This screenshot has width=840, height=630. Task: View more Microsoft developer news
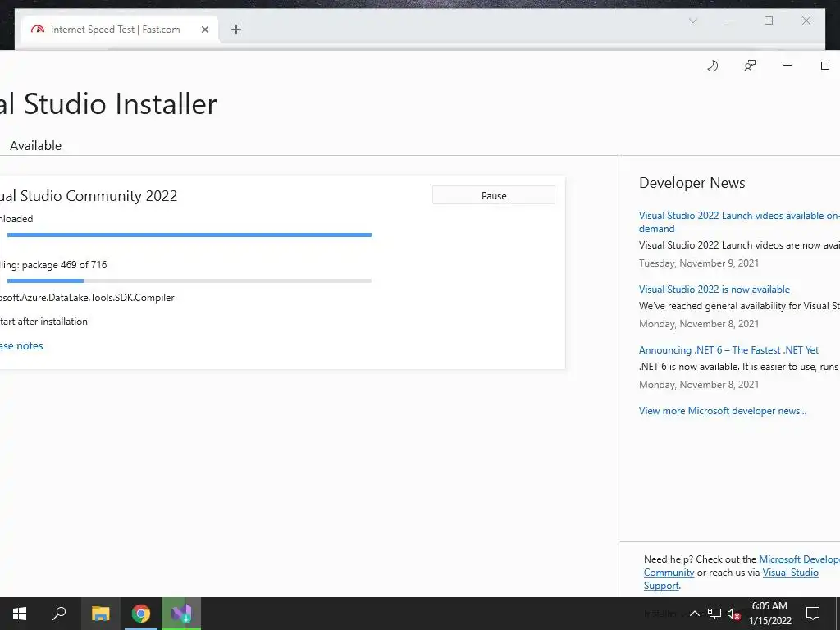coord(722,411)
